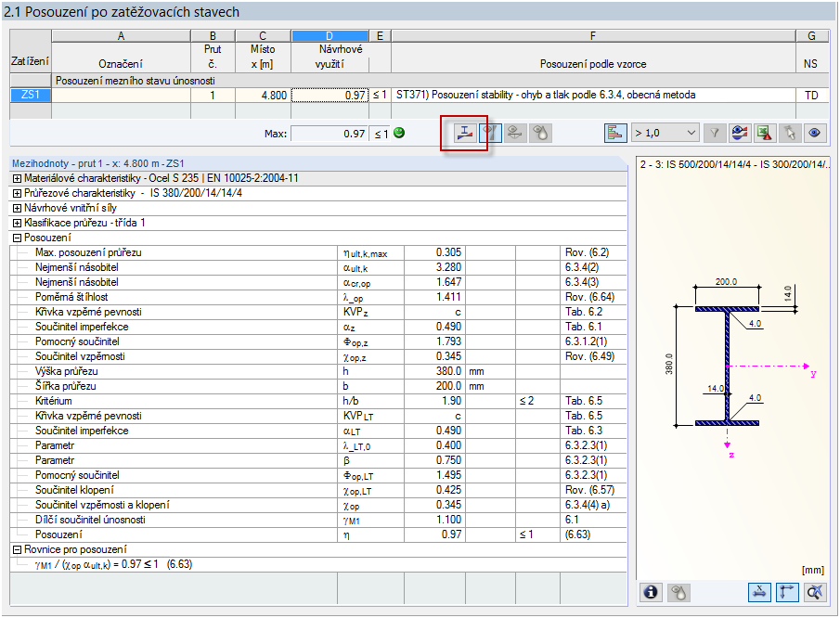The width and height of the screenshot is (840, 618).
Task: Expand Klasifikace průřezu node
Action: (x=17, y=223)
